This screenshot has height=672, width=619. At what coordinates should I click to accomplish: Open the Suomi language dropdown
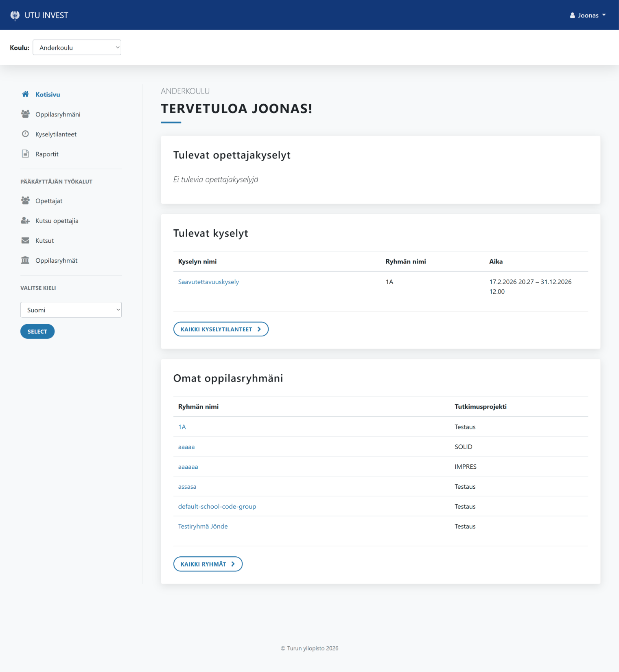pos(71,310)
